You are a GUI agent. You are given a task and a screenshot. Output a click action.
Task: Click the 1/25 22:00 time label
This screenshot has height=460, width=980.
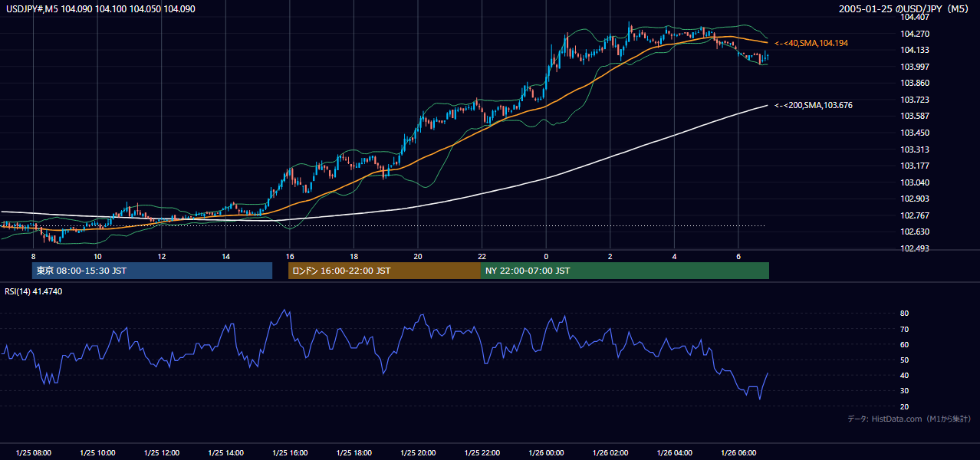(482, 452)
